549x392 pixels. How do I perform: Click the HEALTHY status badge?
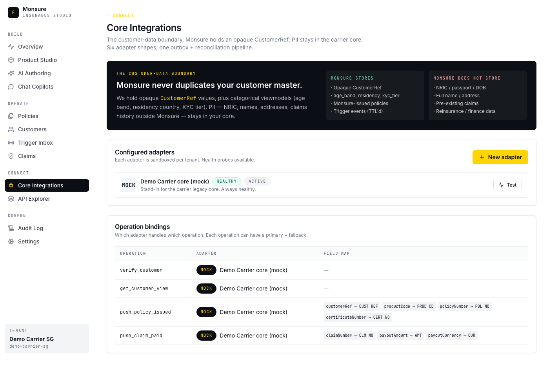pos(226,181)
